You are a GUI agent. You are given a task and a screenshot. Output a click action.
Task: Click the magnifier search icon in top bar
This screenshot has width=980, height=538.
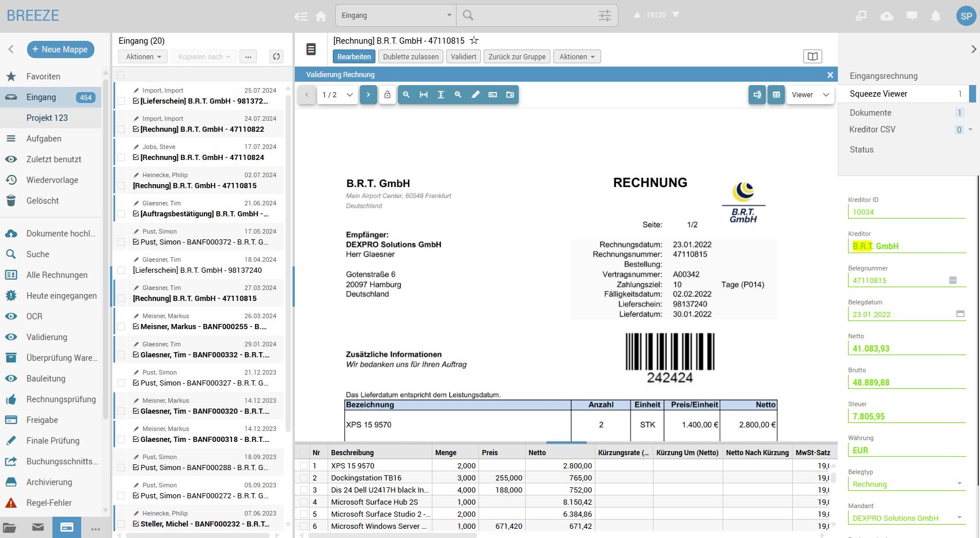pyautogui.click(x=468, y=16)
